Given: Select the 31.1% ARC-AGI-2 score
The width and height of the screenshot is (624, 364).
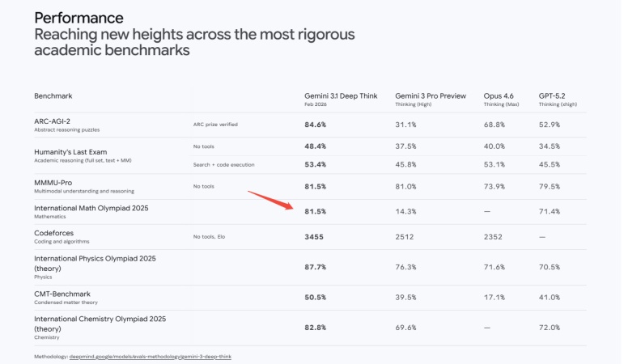Looking at the screenshot, I should [405, 125].
